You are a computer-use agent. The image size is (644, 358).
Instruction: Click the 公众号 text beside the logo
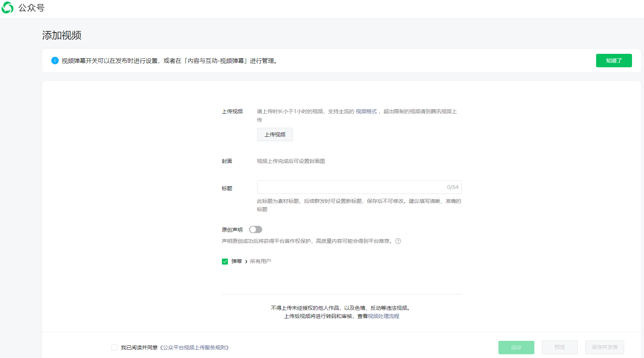click(x=31, y=8)
